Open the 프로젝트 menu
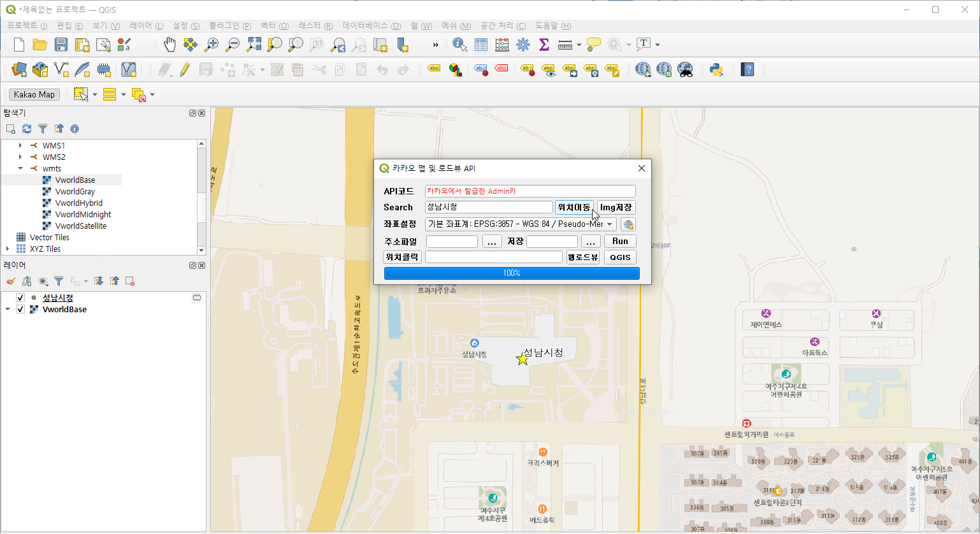The image size is (980, 534). [27, 25]
